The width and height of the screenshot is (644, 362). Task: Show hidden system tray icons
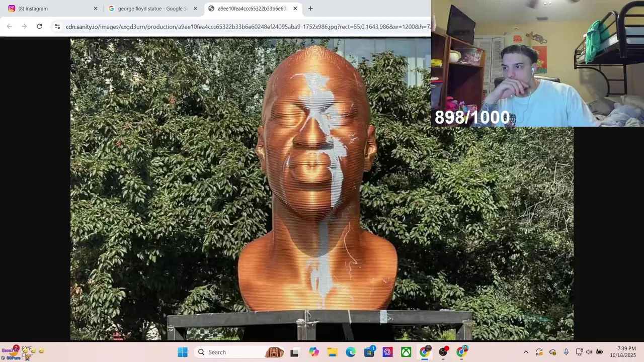526,352
